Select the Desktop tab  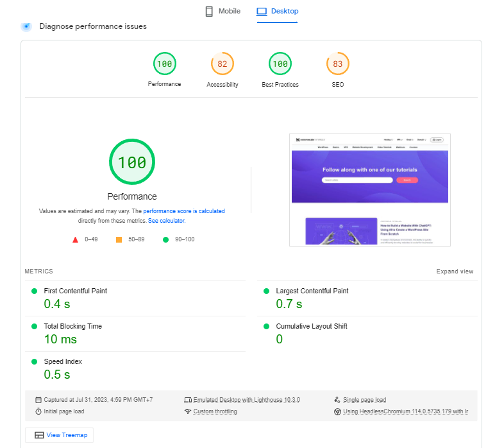[x=277, y=11]
